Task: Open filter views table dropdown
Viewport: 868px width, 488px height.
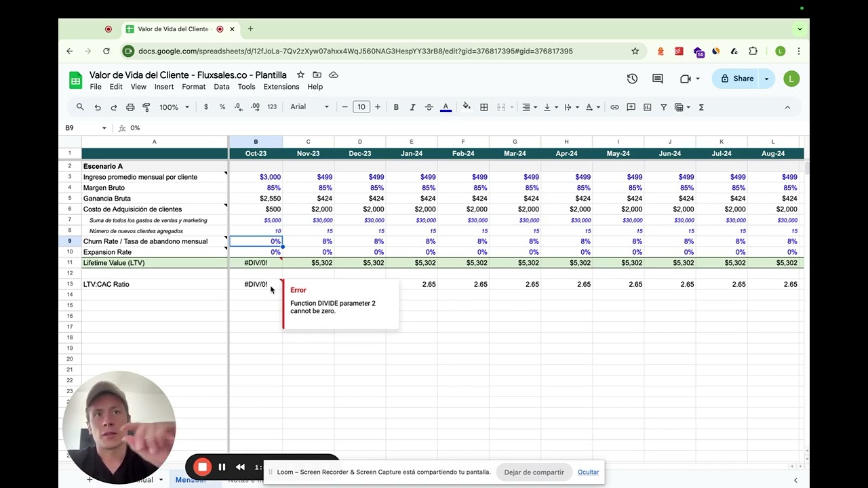Action: pyautogui.click(x=682, y=107)
